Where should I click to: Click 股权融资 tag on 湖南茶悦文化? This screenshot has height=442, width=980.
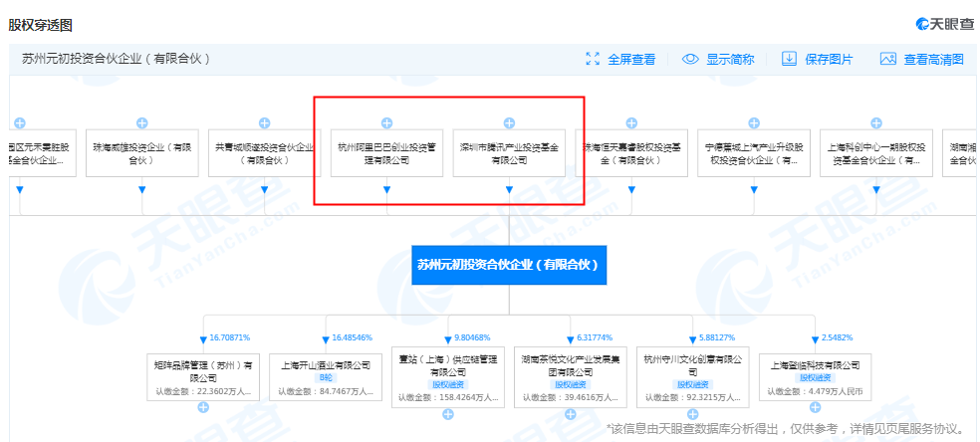click(571, 384)
